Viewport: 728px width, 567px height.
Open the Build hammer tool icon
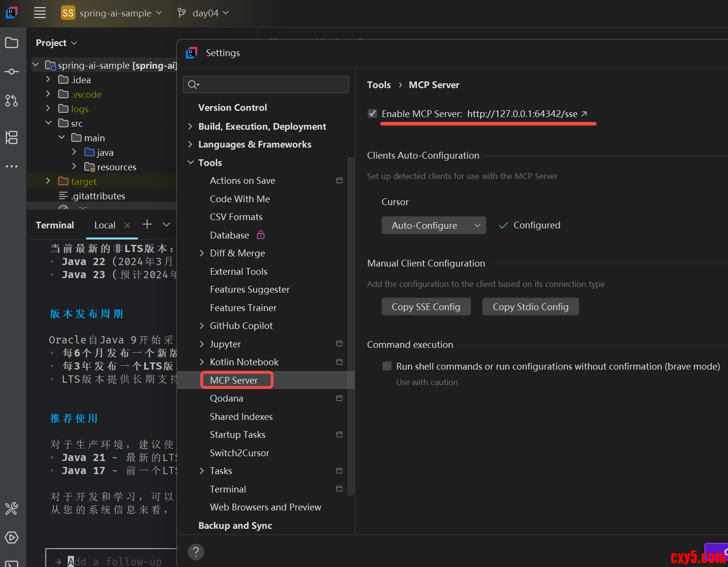pyautogui.click(x=12, y=508)
